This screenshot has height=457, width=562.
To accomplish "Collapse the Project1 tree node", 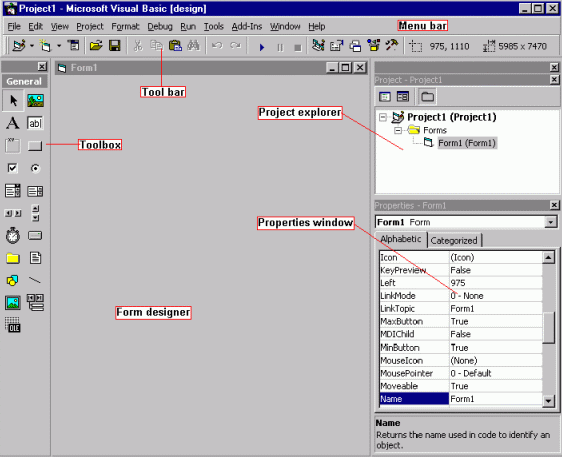I will pyautogui.click(x=383, y=117).
